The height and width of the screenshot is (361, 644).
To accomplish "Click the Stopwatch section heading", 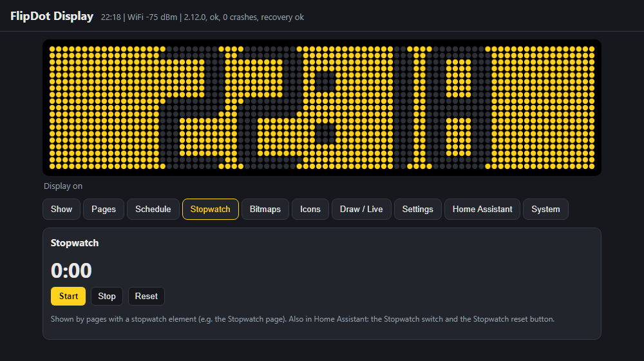I will point(74,243).
